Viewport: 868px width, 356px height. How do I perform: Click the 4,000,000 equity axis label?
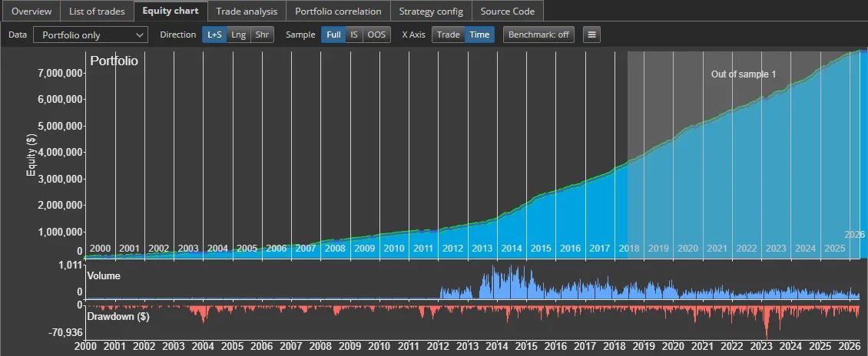[61, 153]
